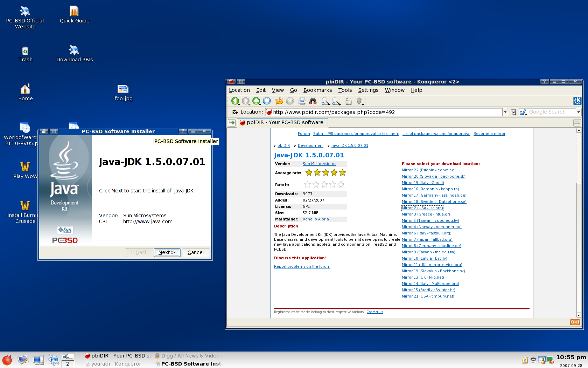The image size is (588, 368).
Task: Select the foo.jpg desktop file
Action: 123,93
